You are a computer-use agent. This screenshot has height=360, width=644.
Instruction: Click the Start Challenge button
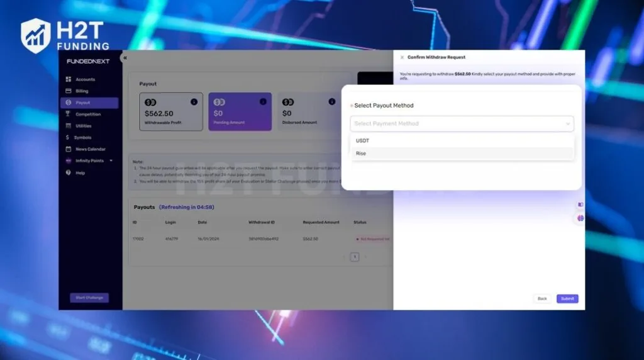(x=89, y=298)
